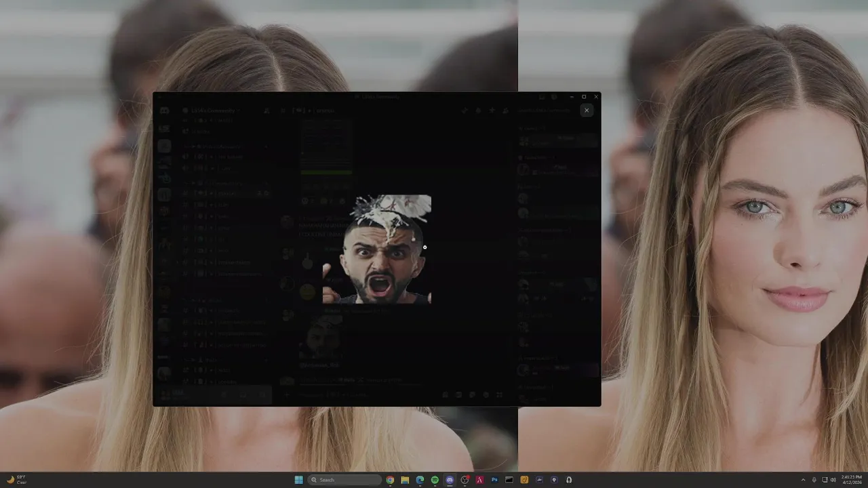Open Google Chrome from the taskbar

click(x=390, y=480)
